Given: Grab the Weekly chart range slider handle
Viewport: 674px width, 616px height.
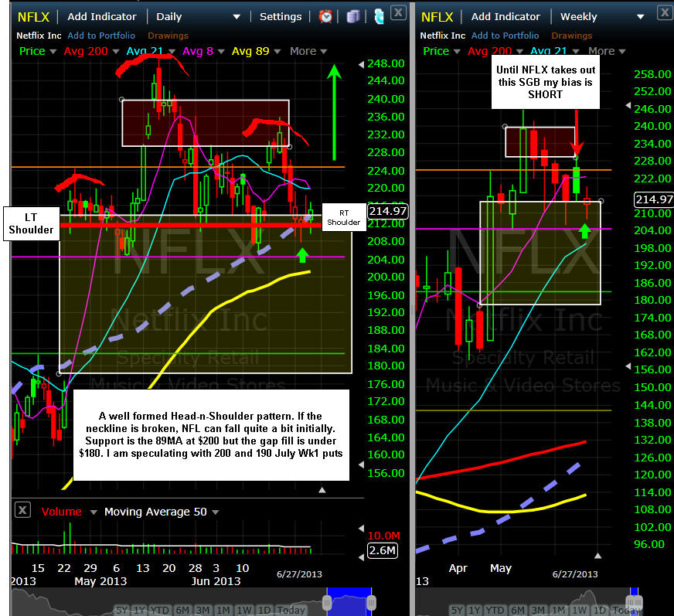Looking at the screenshot, I should 635,602.
